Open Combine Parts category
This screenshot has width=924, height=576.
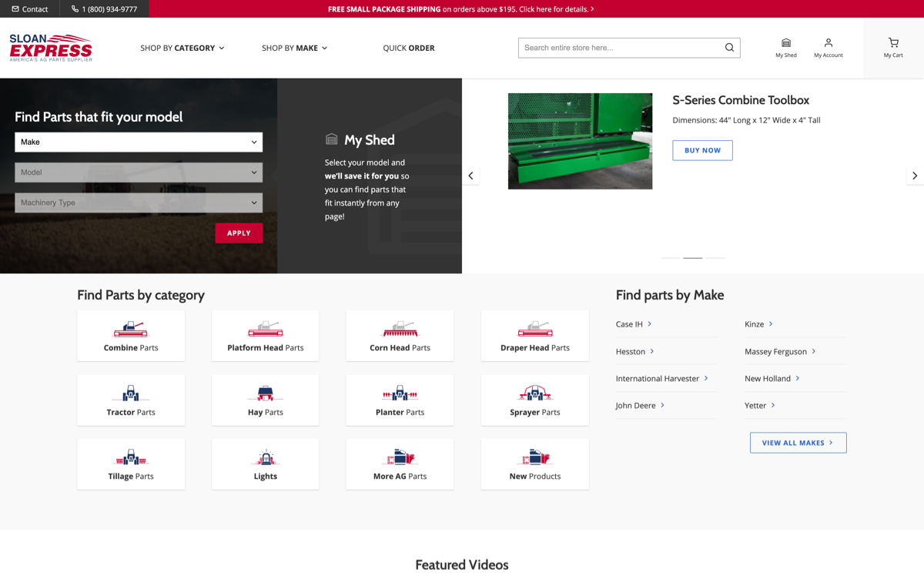pyautogui.click(x=131, y=336)
